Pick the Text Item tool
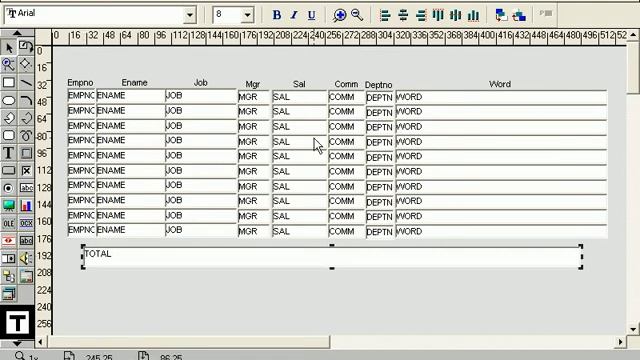Image resolution: width=640 pixels, height=360 pixels. pyautogui.click(x=26, y=188)
